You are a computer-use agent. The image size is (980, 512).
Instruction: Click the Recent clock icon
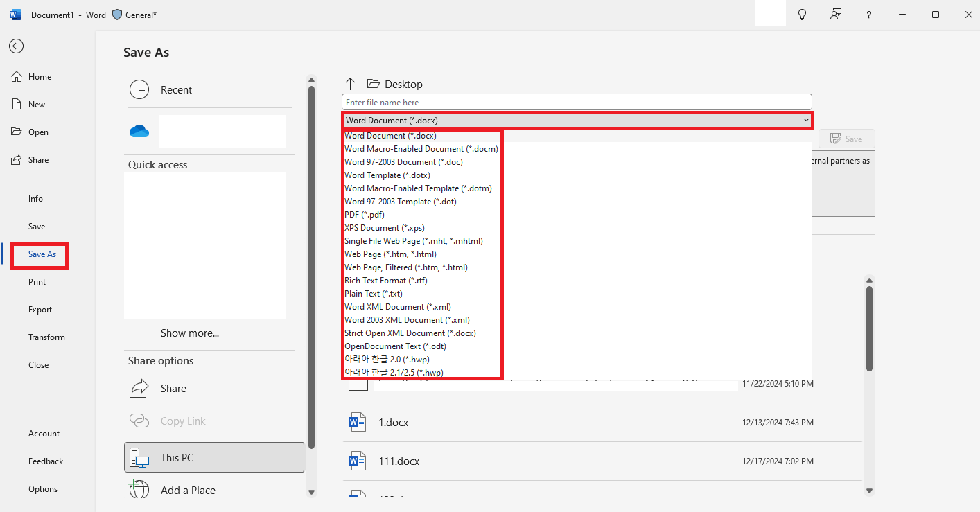139,89
